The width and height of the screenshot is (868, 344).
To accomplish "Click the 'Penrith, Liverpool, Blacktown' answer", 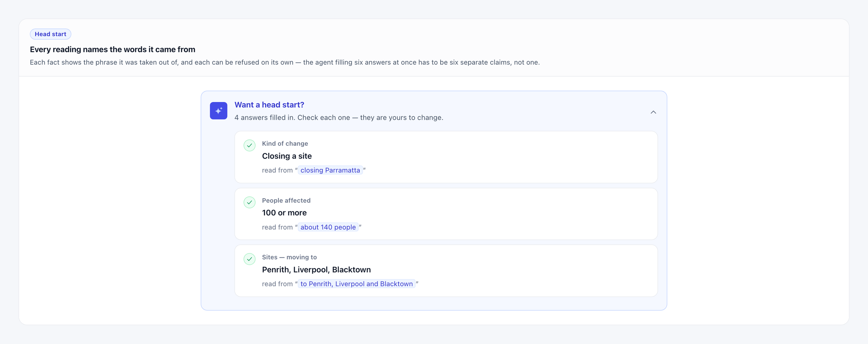I will [316, 270].
